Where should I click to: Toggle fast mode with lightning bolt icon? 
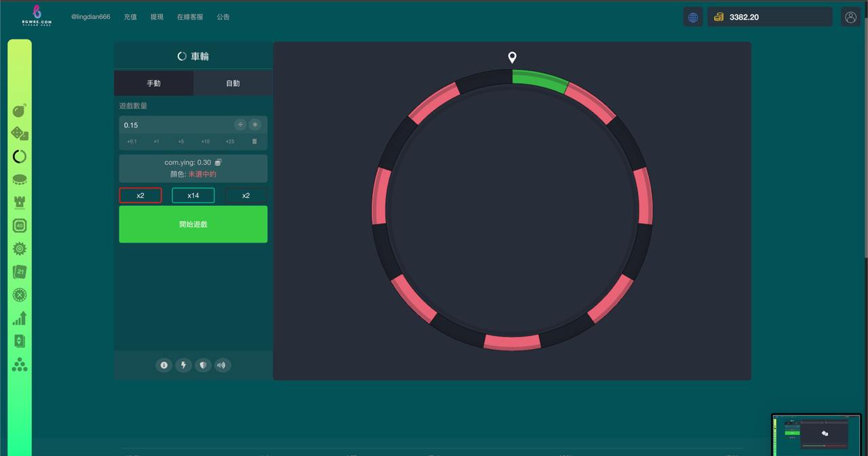[183, 365]
